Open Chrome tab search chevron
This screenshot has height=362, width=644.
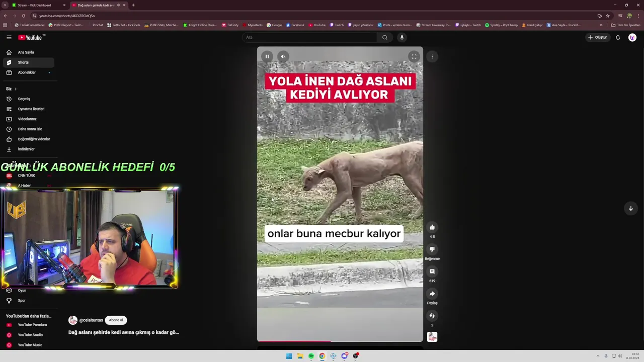(x=5, y=5)
